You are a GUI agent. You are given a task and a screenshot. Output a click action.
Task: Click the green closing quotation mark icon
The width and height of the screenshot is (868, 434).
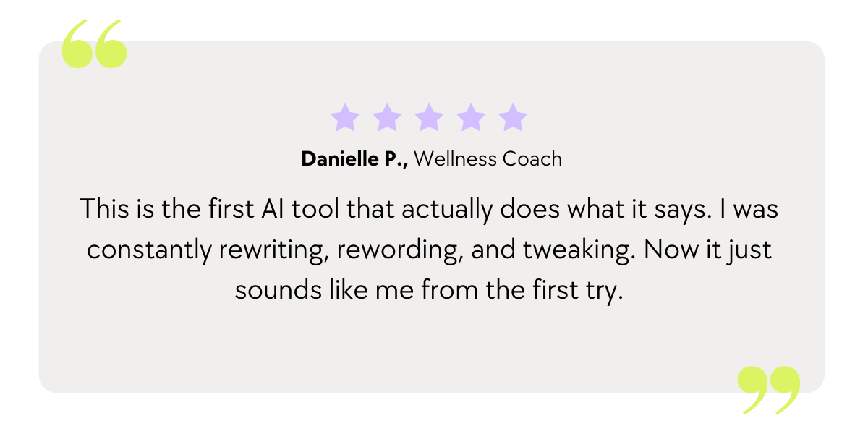769,390
